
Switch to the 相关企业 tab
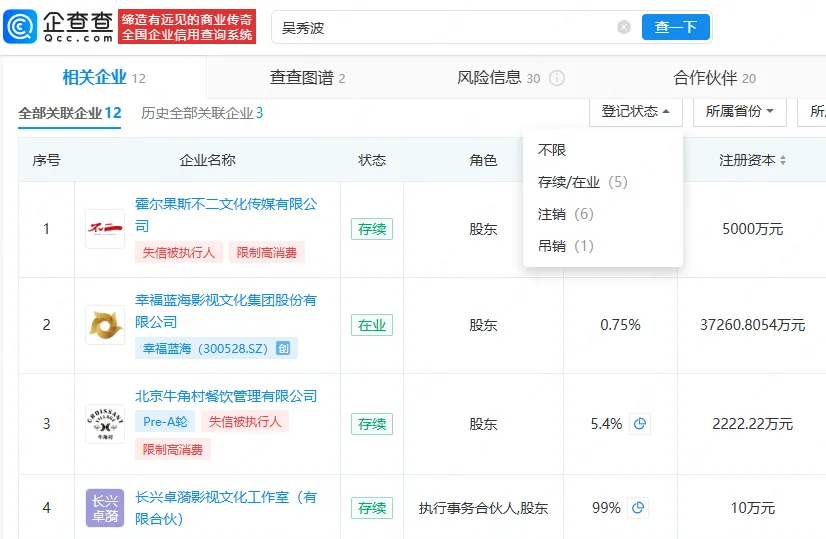coord(104,77)
